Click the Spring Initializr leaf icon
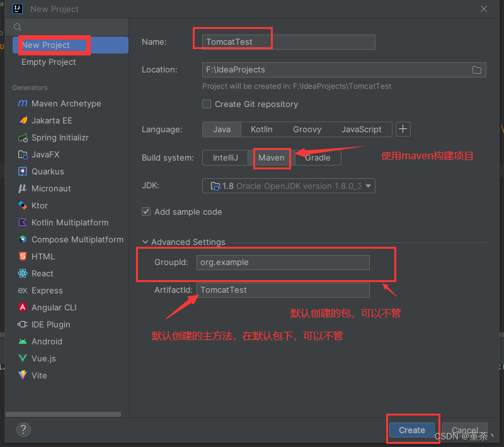The width and height of the screenshot is (504, 447). (23, 138)
